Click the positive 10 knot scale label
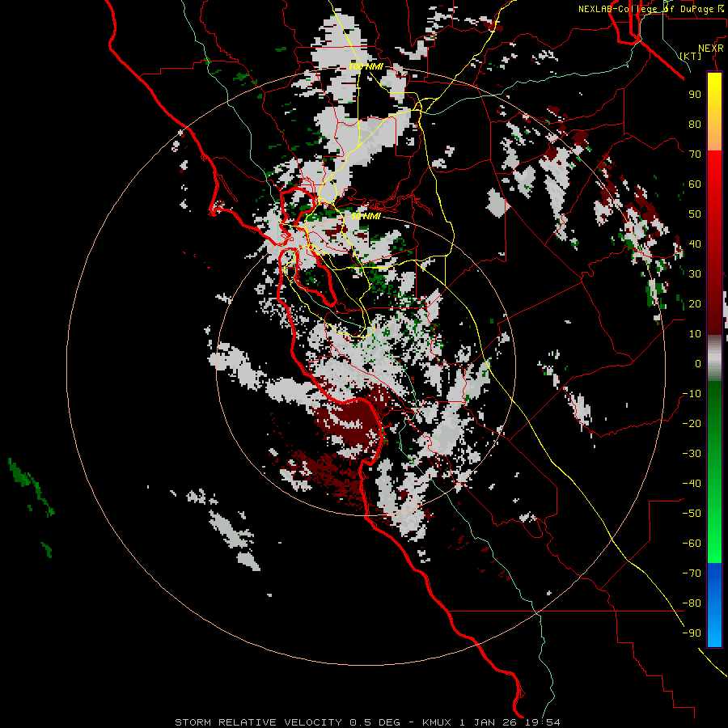This screenshot has width=728, height=728. click(x=695, y=334)
